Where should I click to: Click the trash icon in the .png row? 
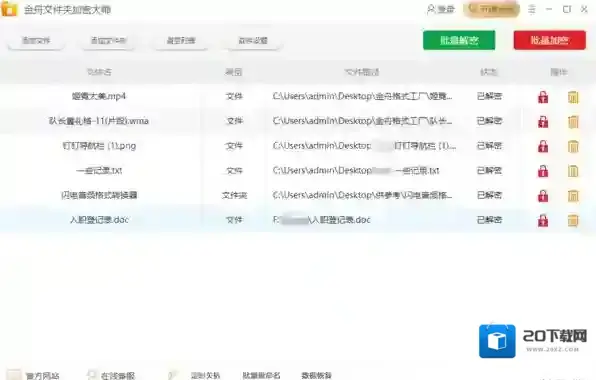[573, 146]
